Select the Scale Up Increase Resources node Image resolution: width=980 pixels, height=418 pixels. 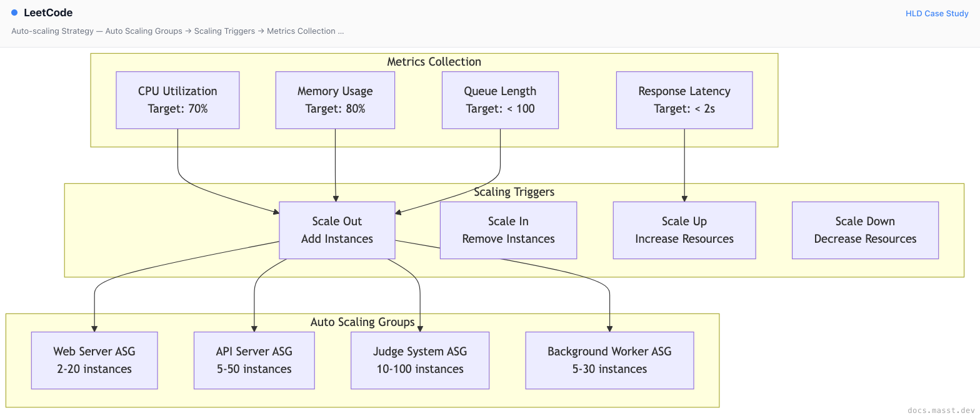pyautogui.click(x=684, y=230)
